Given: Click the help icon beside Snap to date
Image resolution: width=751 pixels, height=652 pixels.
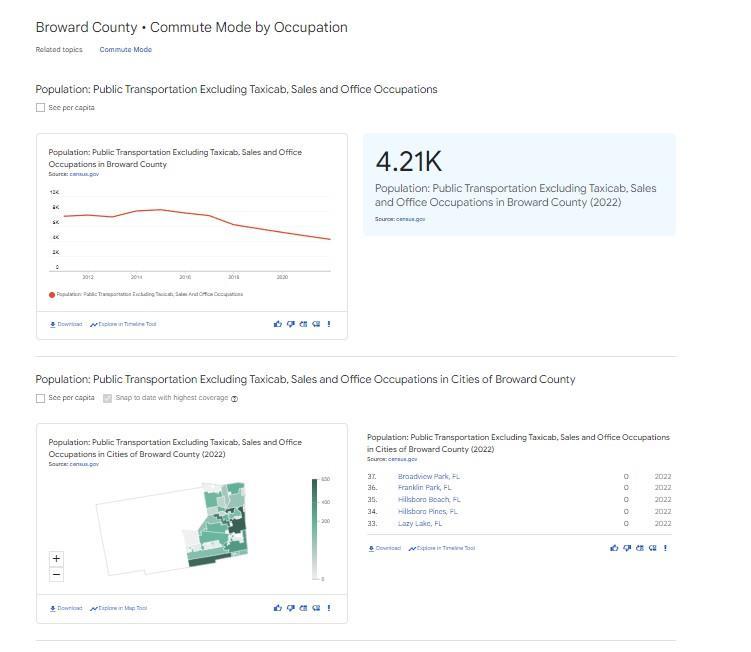Looking at the screenshot, I should [x=234, y=398].
